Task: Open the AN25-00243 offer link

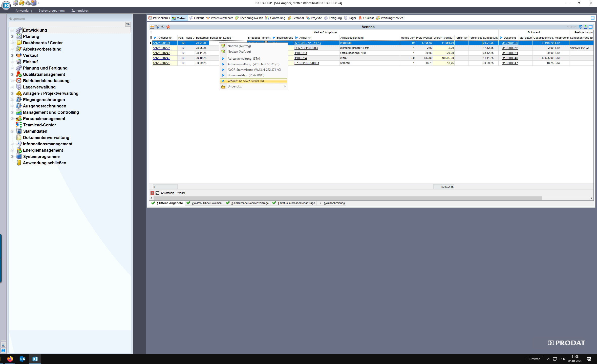Action: [x=161, y=58]
